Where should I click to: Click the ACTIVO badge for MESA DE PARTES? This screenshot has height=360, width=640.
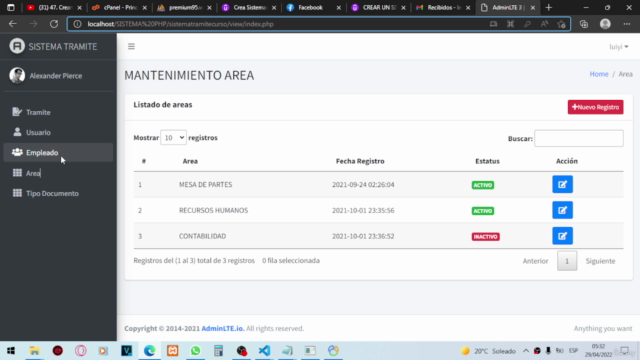483,185
